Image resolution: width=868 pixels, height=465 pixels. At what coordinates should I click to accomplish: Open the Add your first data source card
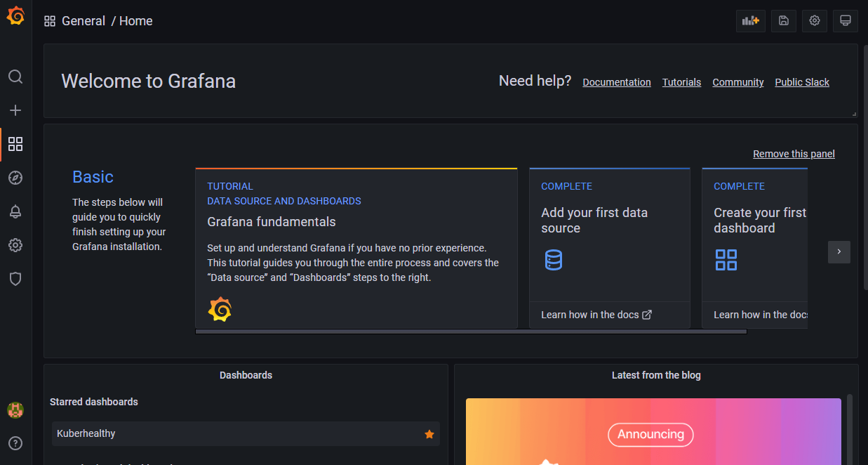coord(610,248)
